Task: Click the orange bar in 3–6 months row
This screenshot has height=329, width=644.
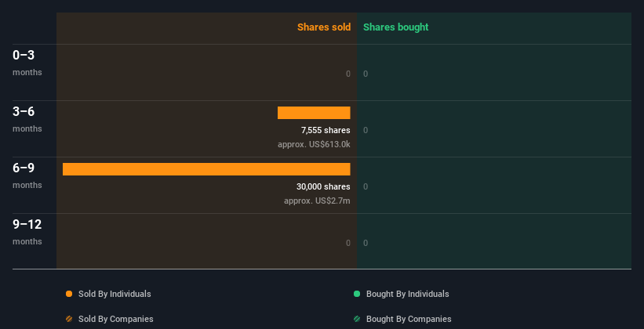Action: (x=314, y=113)
